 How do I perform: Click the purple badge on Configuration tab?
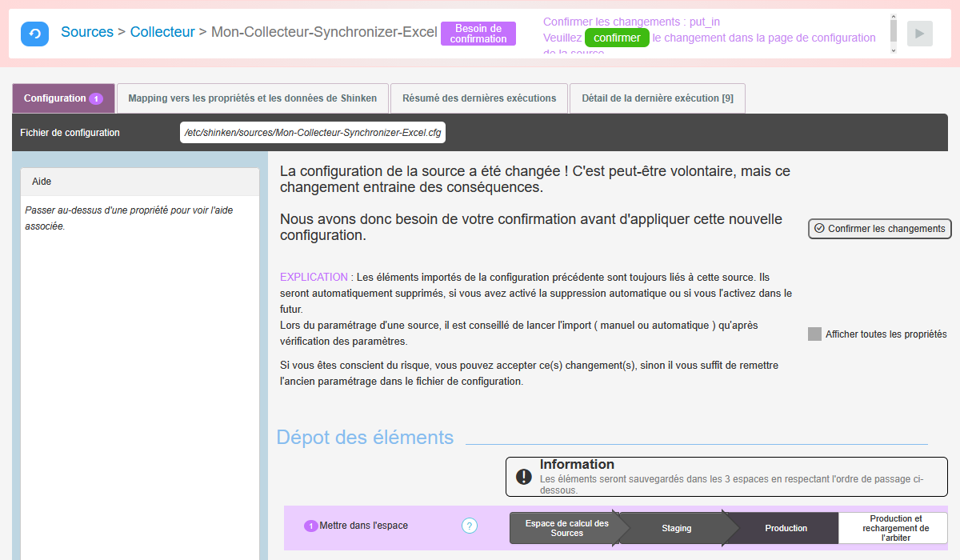pos(96,98)
